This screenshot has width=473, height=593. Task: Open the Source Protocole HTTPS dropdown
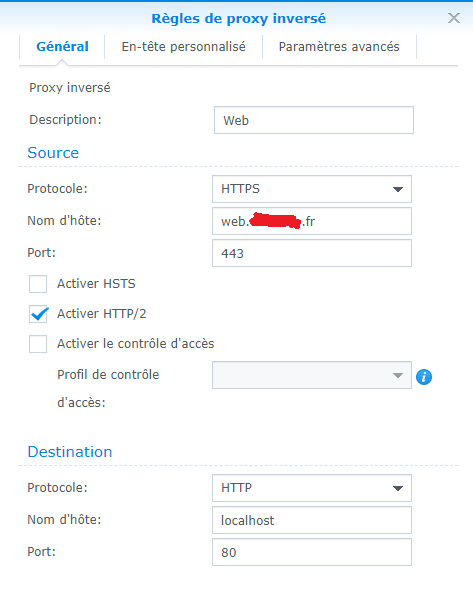pyautogui.click(x=312, y=189)
